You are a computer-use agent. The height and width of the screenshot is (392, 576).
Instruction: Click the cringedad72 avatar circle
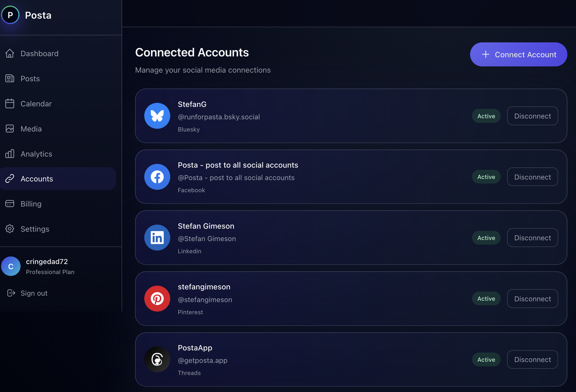coord(11,266)
